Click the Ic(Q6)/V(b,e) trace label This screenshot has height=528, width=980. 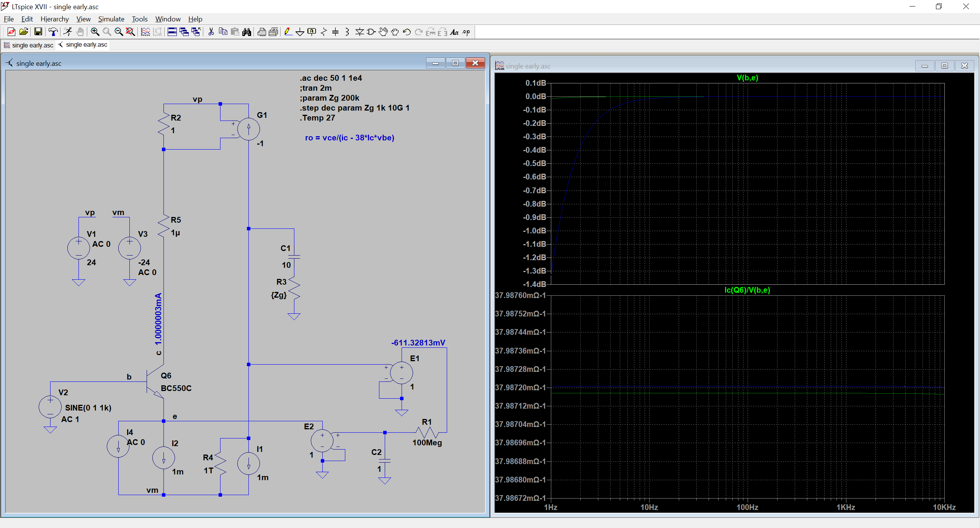747,290
